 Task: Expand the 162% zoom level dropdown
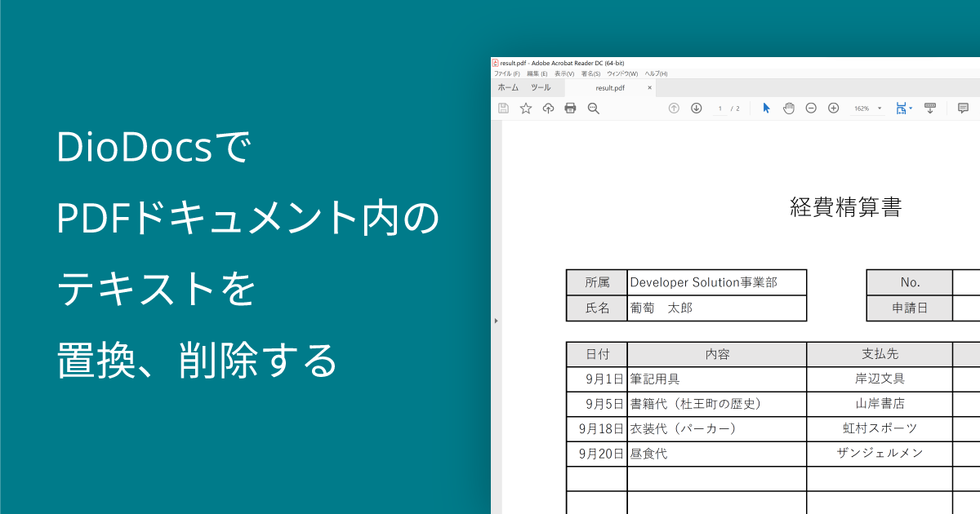880,109
